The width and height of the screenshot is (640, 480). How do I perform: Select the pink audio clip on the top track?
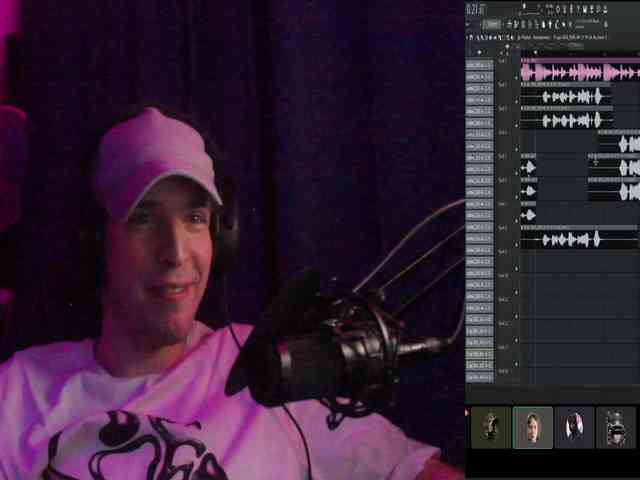[580, 72]
